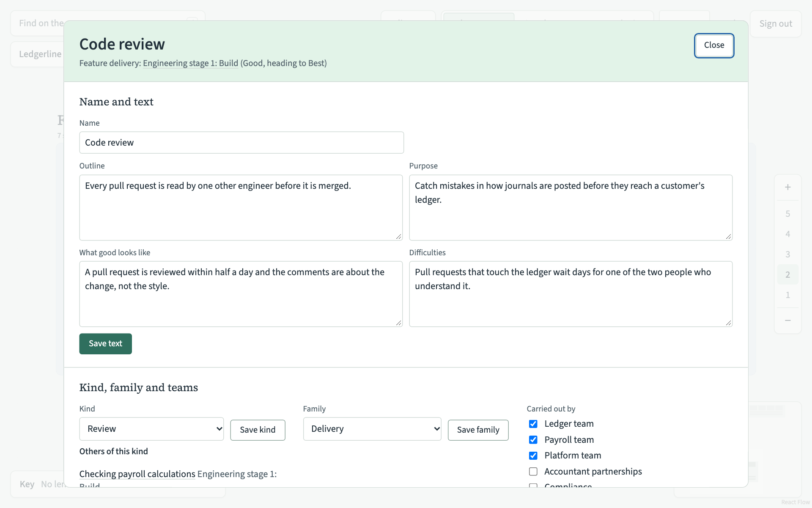This screenshot has width=812, height=508.
Task: Click the Save kind button
Action: [258, 430]
